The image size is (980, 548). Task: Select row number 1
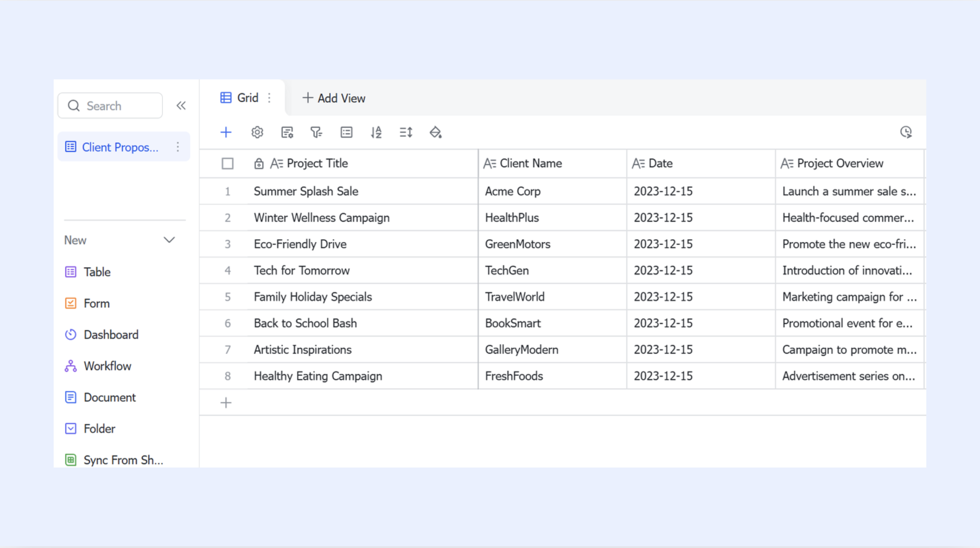click(227, 191)
